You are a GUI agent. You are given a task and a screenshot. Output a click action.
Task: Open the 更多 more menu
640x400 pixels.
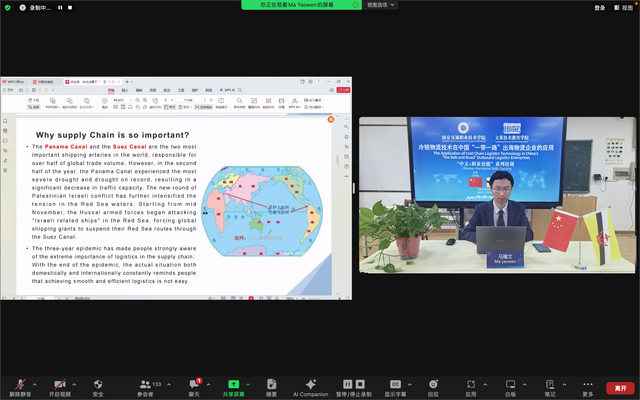(587, 386)
